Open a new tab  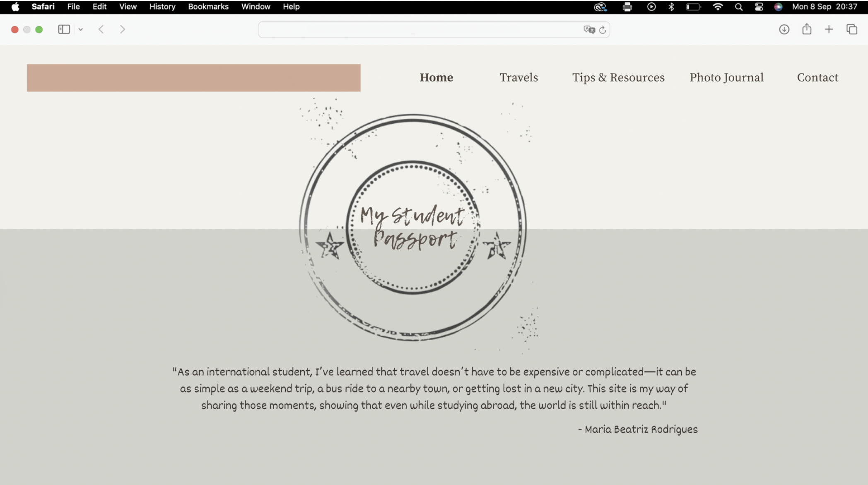tap(829, 29)
